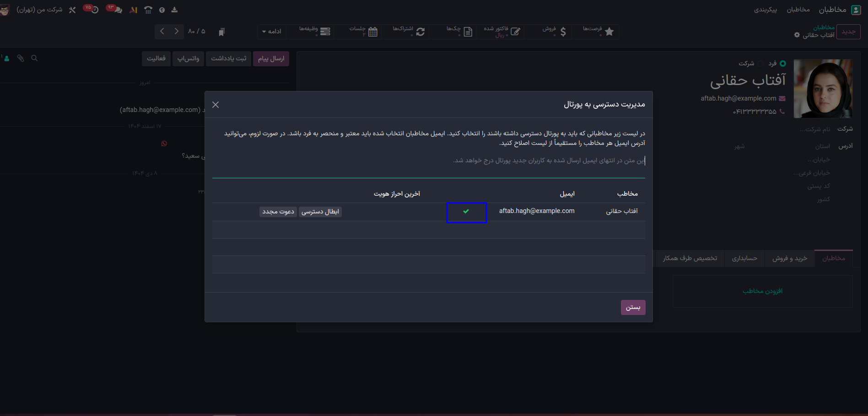Image resolution: width=868 pixels, height=416 pixels.
Task: Switch to the خرید و فروش tab
Action: [790, 258]
